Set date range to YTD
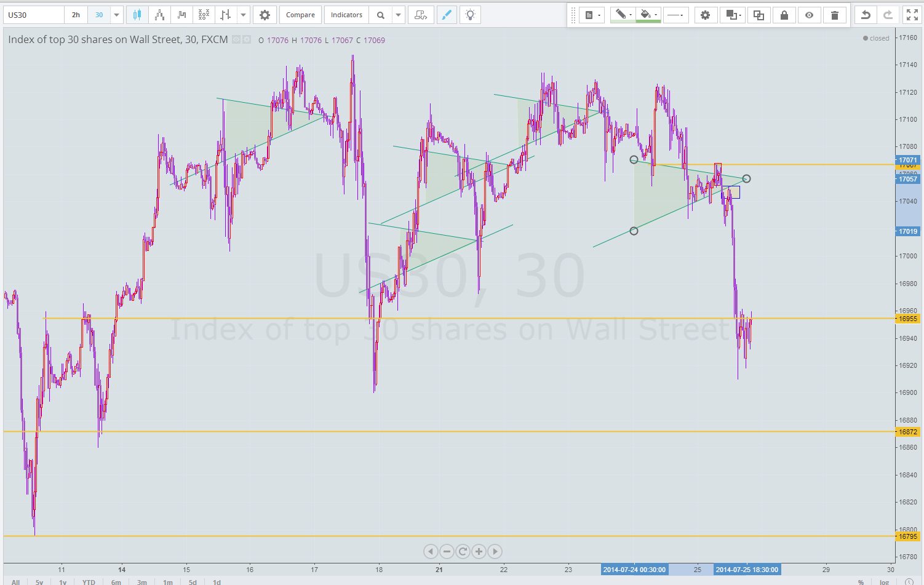 coord(89,582)
